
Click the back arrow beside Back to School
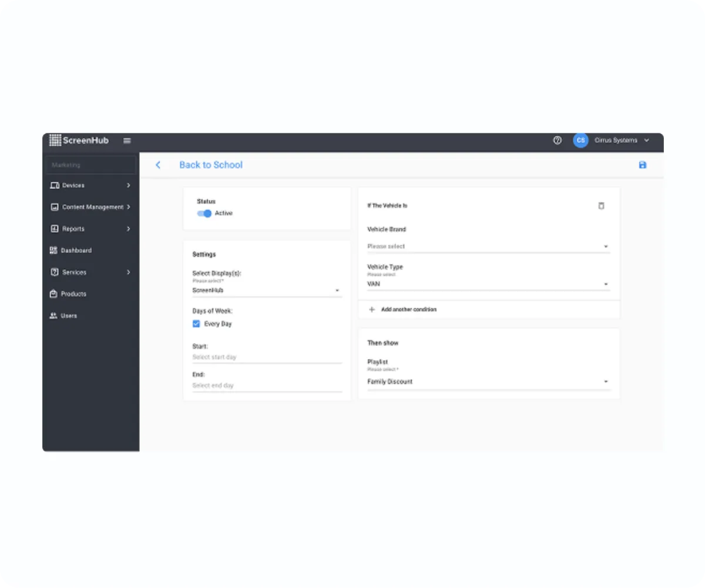click(x=157, y=165)
